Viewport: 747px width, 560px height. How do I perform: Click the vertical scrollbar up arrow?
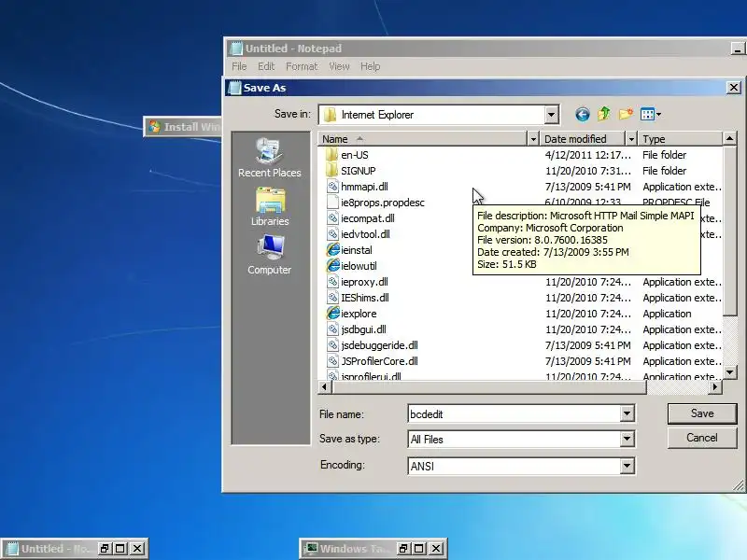point(730,138)
